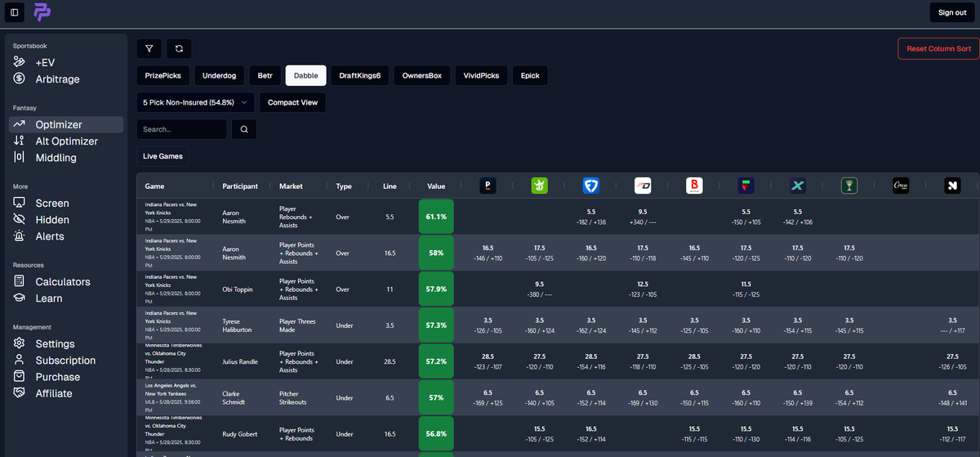Select the OwnersBox tab

point(422,75)
